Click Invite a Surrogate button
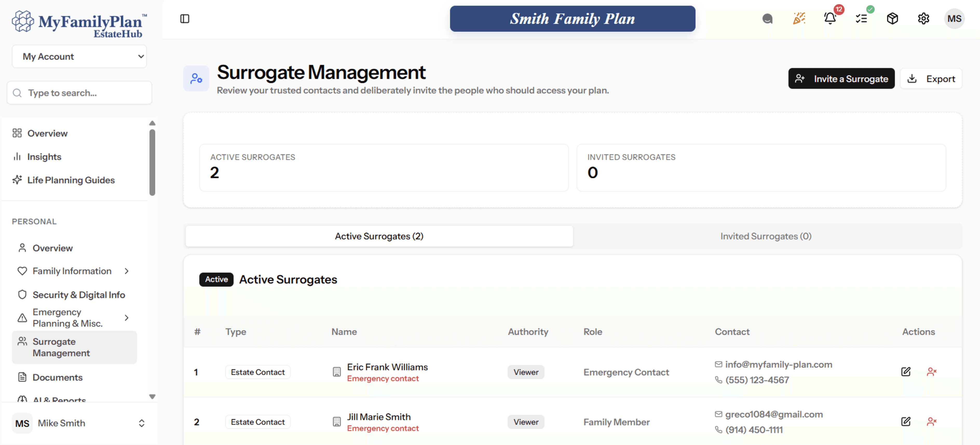980x445 pixels. [x=841, y=78]
